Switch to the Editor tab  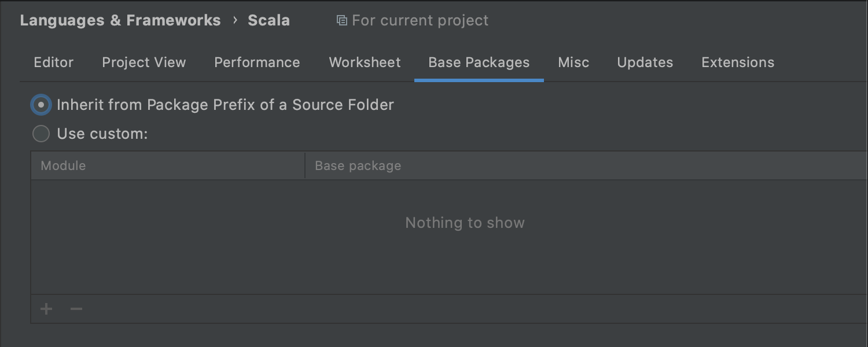coord(54,62)
